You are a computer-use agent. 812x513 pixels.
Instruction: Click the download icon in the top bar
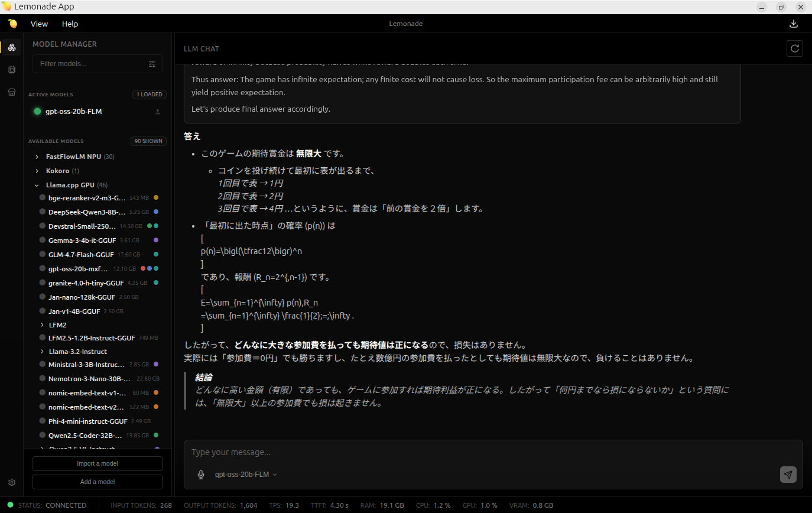[793, 24]
